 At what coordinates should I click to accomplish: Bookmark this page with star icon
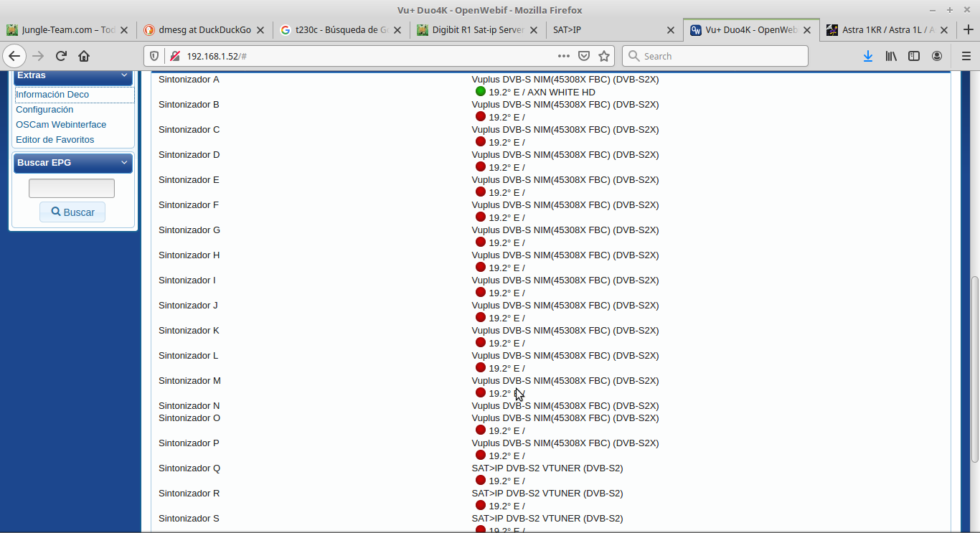coord(604,56)
